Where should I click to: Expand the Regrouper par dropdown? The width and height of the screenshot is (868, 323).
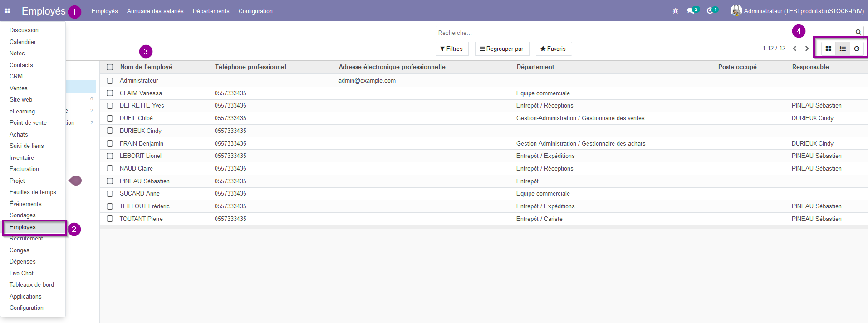(x=502, y=49)
